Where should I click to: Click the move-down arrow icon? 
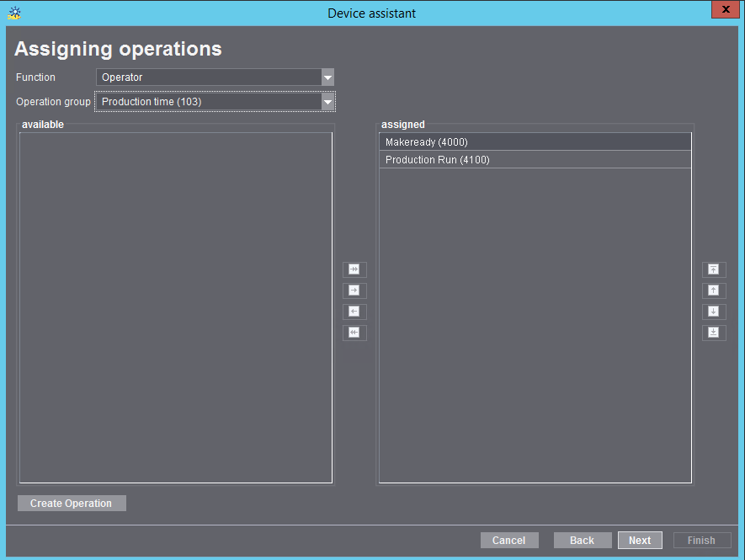[x=714, y=312]
